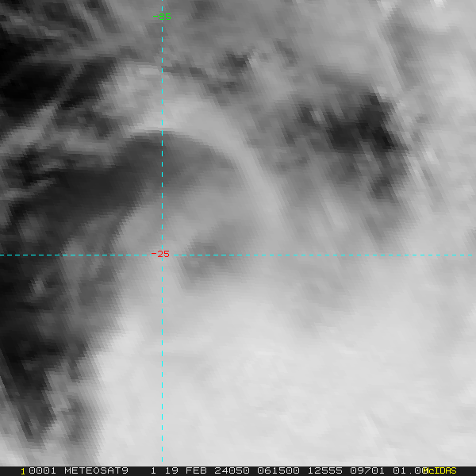
Task: Click the yellow McIDAS label
Action: click(440, 470)
